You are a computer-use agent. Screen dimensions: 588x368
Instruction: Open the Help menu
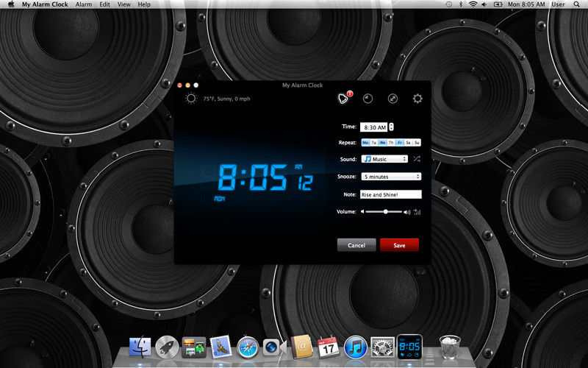(144, 4)
